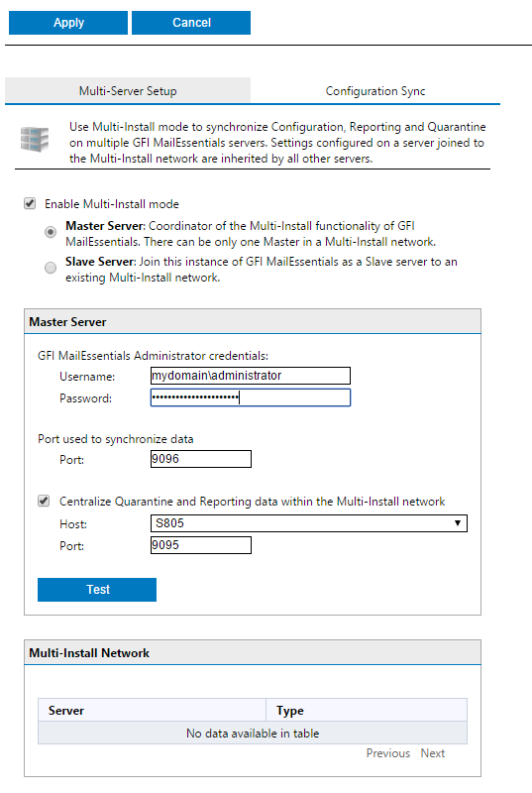
Task: Click the synchronize data Port field 9096
Action: pos(200,459)
